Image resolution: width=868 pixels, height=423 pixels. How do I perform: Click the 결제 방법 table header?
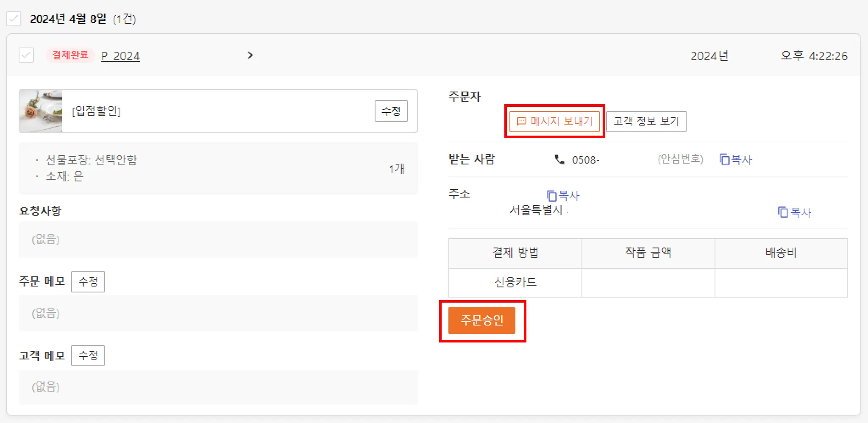coord(515,253)
